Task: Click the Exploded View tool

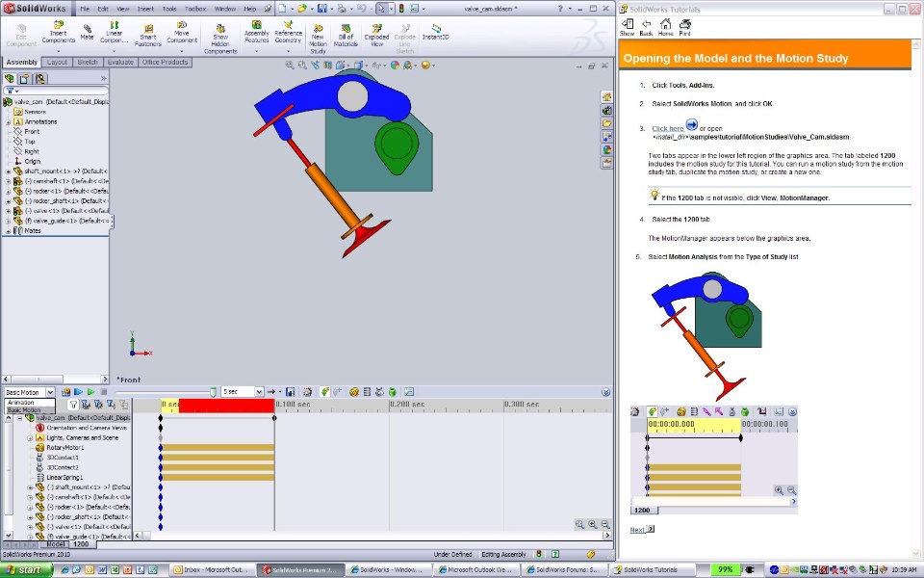Action: point(376,36)
